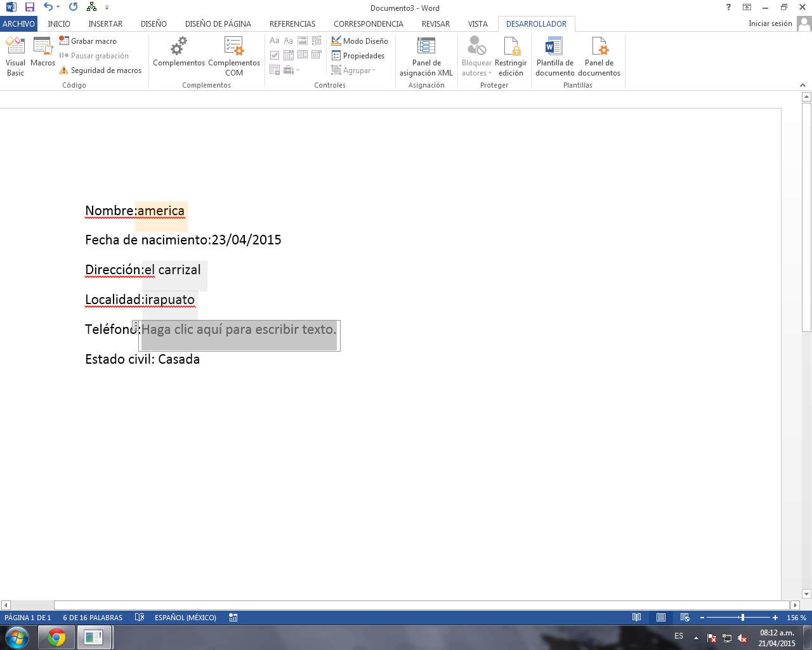This screenshot has width=812, height=650.
Task: Open the Visual Basic editor
Action: click(x=15, y=56)
